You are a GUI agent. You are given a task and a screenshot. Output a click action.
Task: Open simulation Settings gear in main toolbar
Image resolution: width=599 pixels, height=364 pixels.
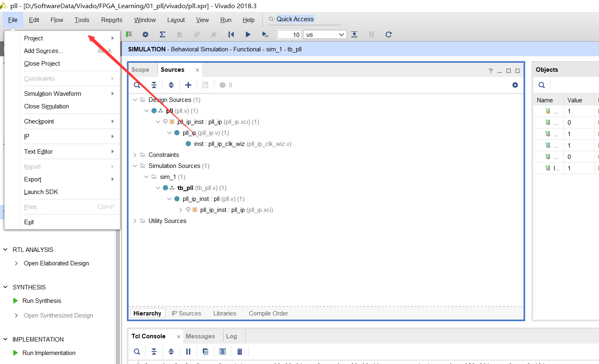coord(145,35)
